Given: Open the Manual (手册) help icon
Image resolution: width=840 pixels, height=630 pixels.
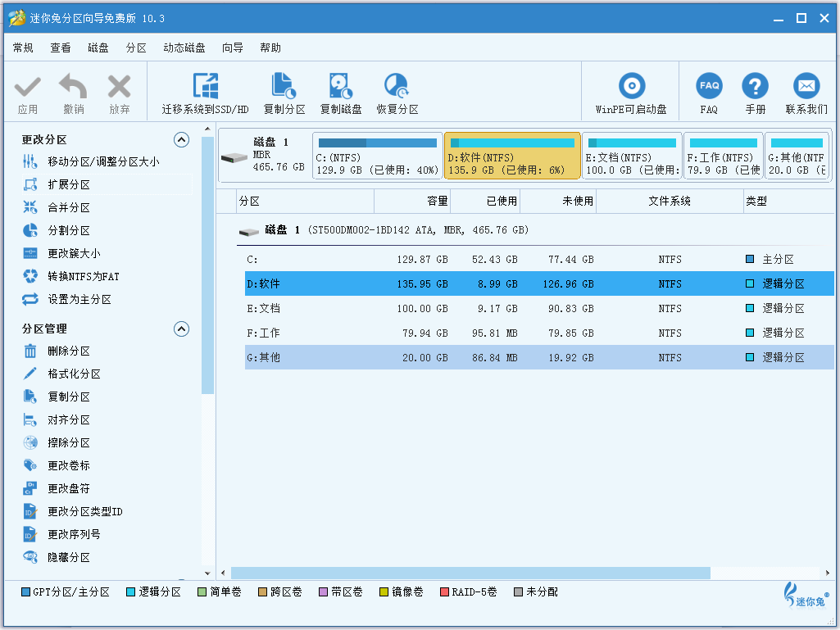Looking at the screenshot, I should (755, 86).
